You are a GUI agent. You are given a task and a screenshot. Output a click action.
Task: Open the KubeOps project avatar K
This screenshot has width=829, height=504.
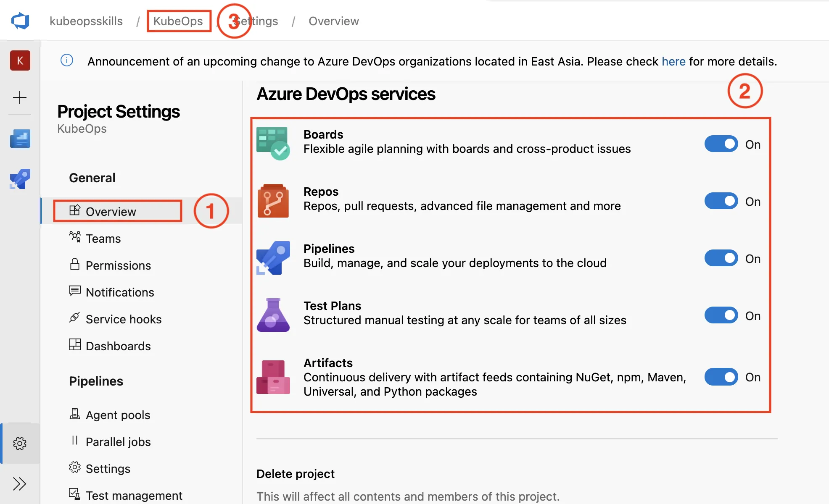[x=20, y=60]
